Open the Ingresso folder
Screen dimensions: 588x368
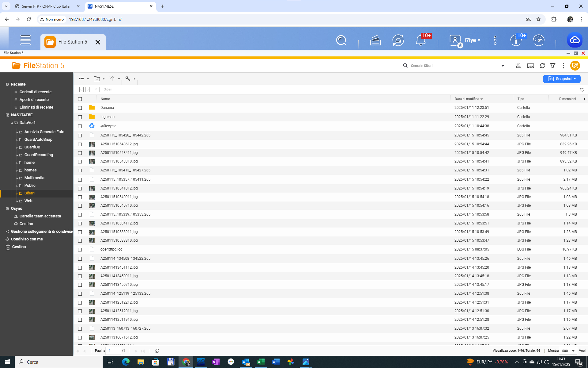coord(107,117)
